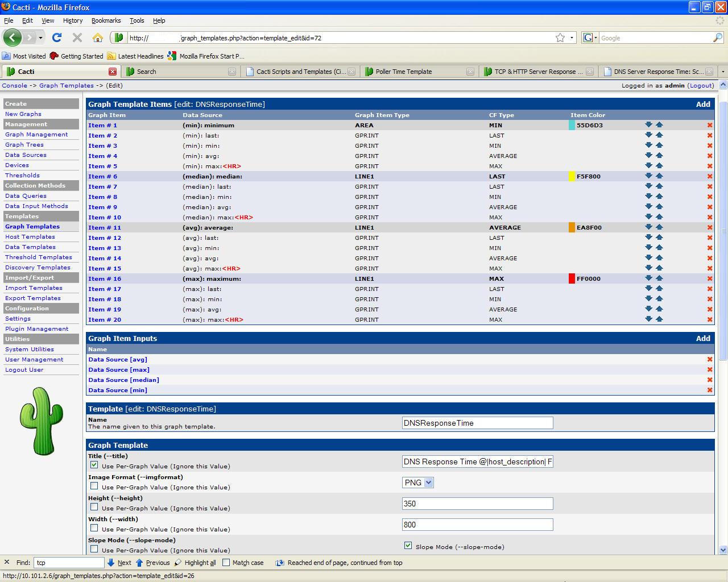Image resolution: width=728 pixels, height=582 pixels.
Task: Add a new Graph Template Item
Action: point(703,104)
